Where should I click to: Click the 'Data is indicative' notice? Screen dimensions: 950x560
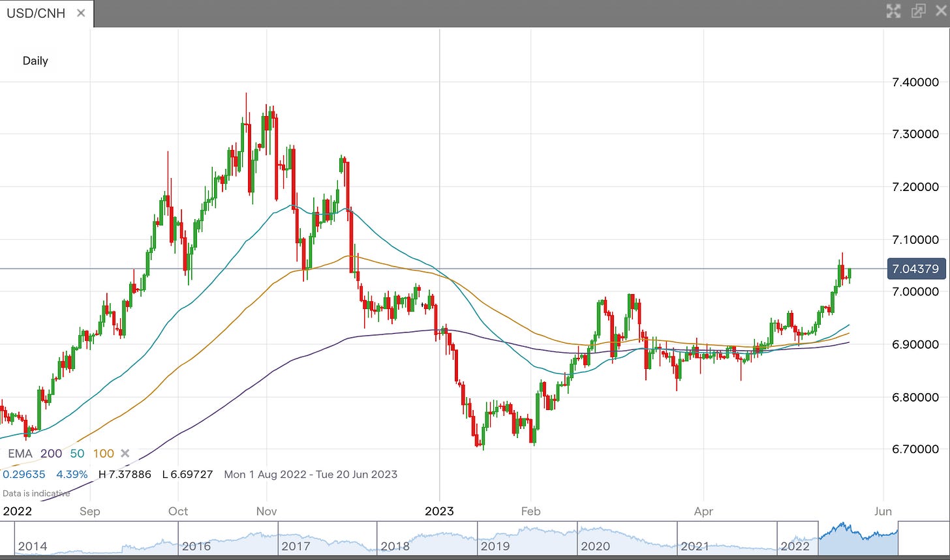tap(36, 494)
